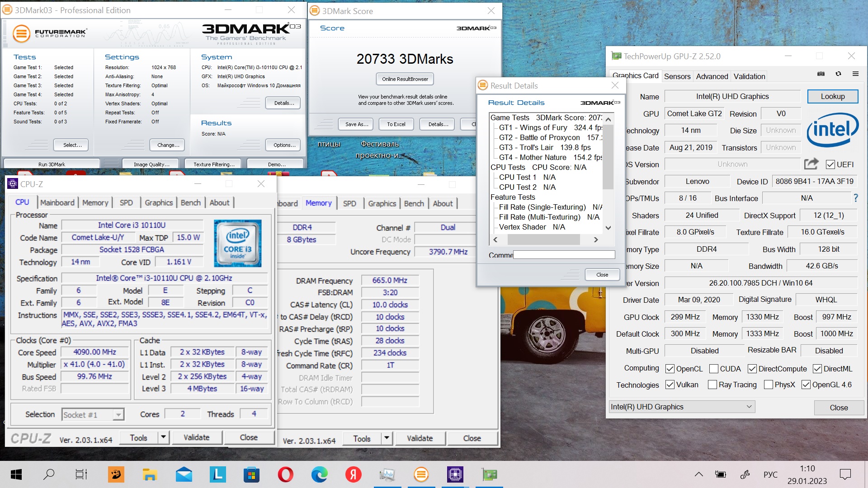Viewport: 868px width, 488px height.
Task: Open Windows Start menu
Action: click(x=16, y=474)
